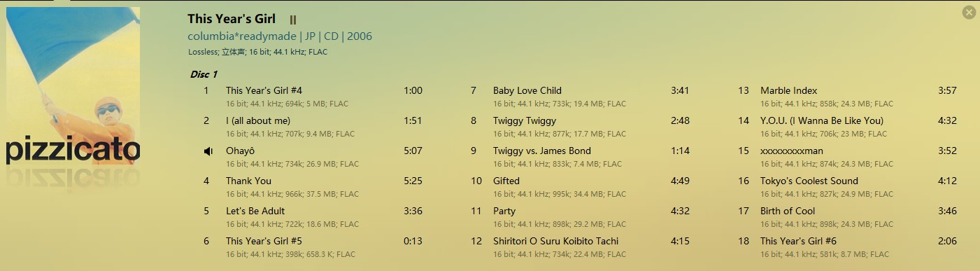Click the speaker icon next to Ohayô
Image resolution: width=980 pixels, height=271 pixels.
tap(208, 151)
